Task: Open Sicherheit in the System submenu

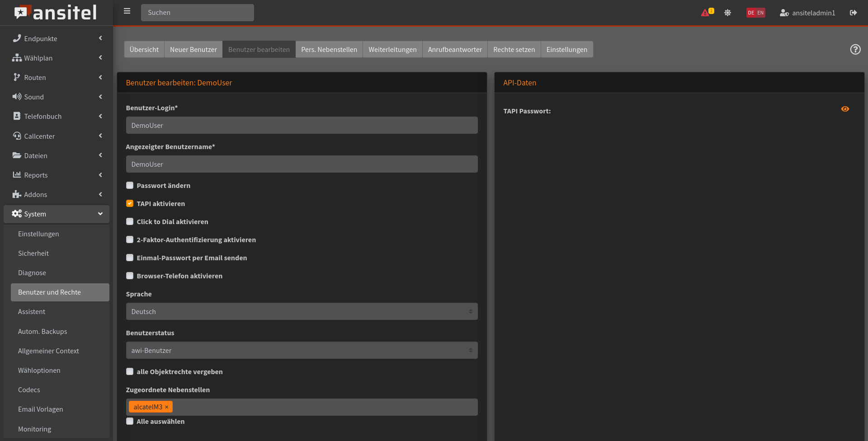Action: [x=33, y=253]
